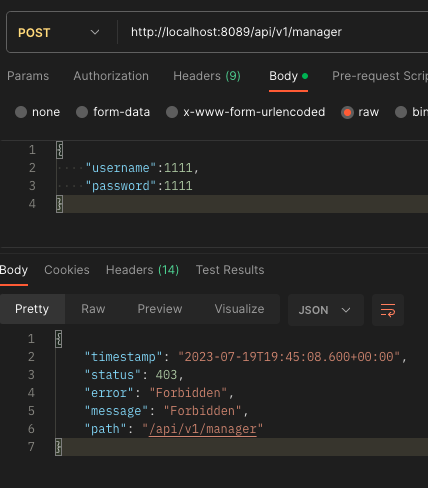Expand the JSON format selector
Image resolution: width=428 pixels, height=488 pixels.
(x=325, y=310)
